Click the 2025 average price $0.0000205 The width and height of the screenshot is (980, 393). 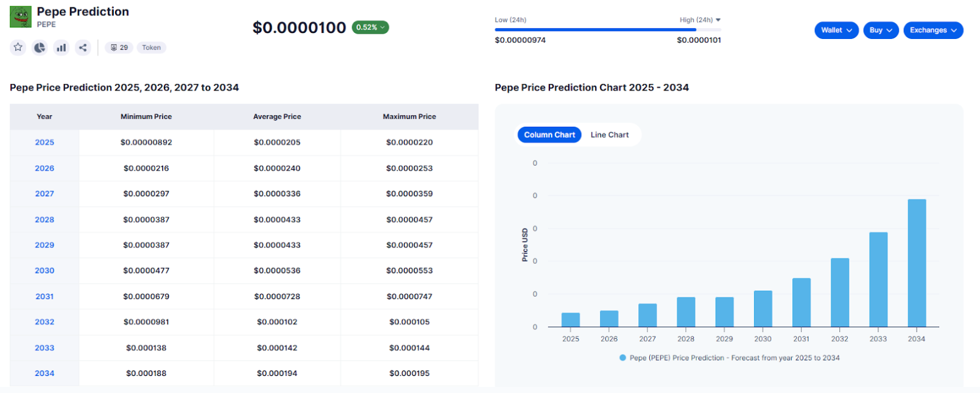click(x=277, y=143)
